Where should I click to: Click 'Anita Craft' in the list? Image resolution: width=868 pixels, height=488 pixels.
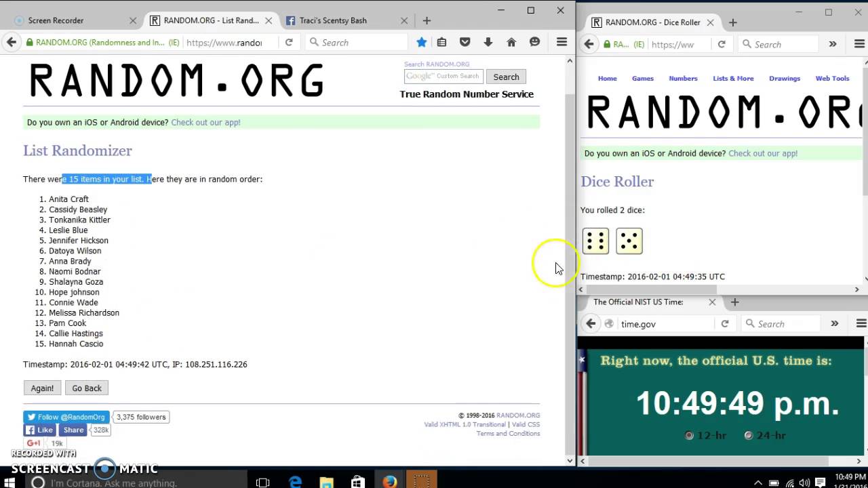tap(68, 199)
